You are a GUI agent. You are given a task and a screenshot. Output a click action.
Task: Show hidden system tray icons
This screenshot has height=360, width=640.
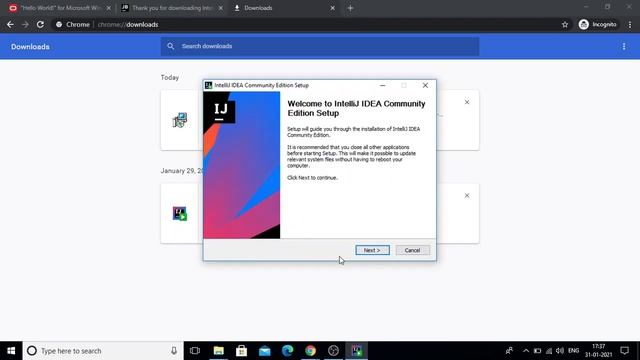click(526, 351)
